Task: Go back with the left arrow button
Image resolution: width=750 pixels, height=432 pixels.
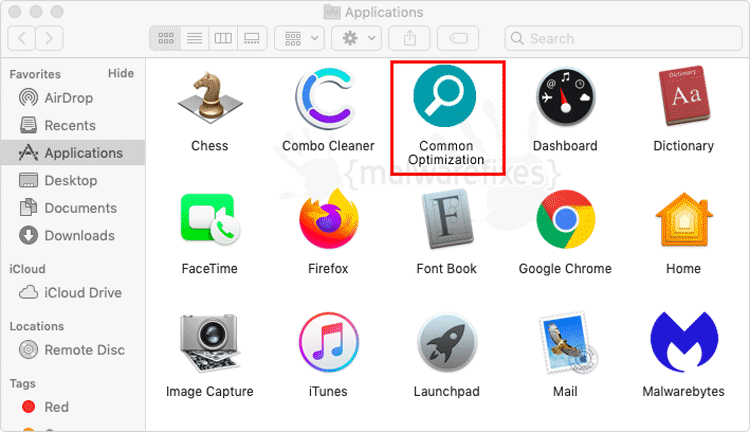Action: pos(22,38)
